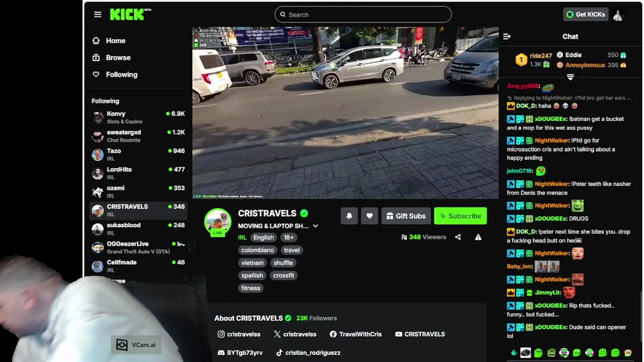Viewport: 644px width, 362px height.
Task: Open YouTube link CRISTRAVELS
Action: (420, 334)
